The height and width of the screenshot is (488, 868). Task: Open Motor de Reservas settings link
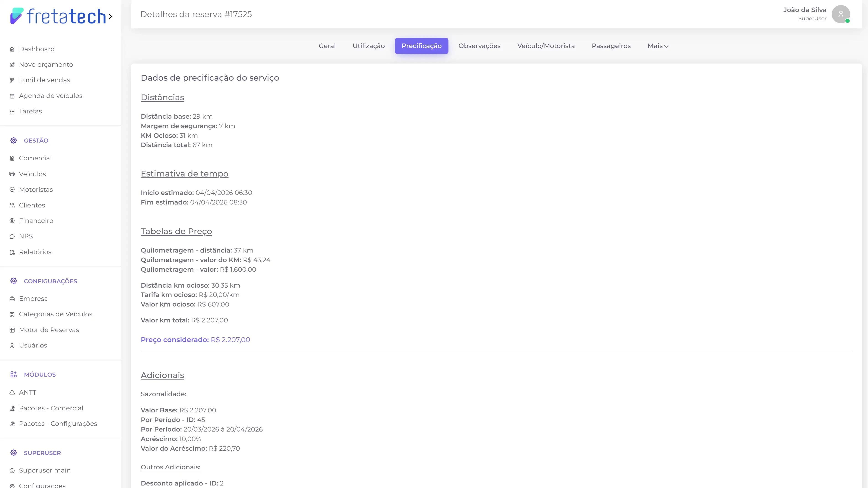tap(49, 330)
